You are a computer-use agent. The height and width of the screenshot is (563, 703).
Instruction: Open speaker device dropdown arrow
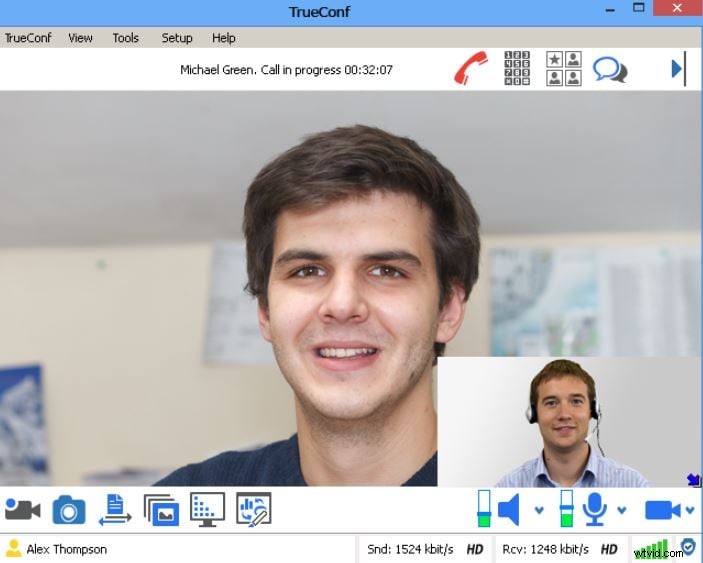(539, 510)
